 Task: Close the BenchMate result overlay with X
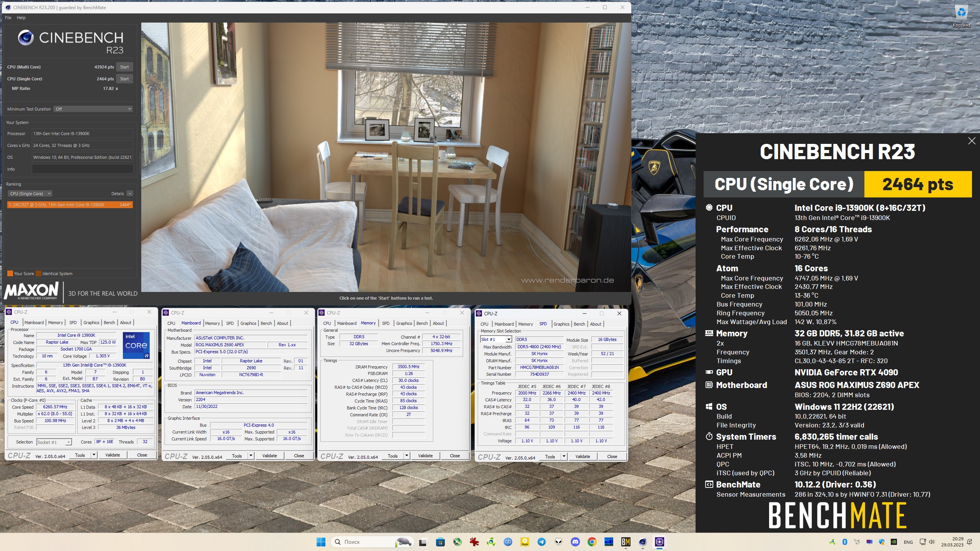(x=972, y=141)
